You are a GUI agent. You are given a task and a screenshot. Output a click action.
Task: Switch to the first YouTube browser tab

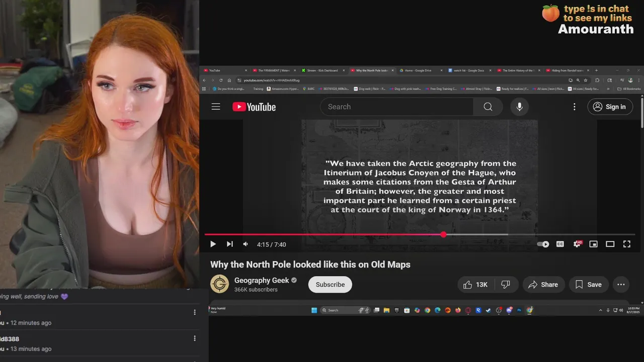(225, 70)
